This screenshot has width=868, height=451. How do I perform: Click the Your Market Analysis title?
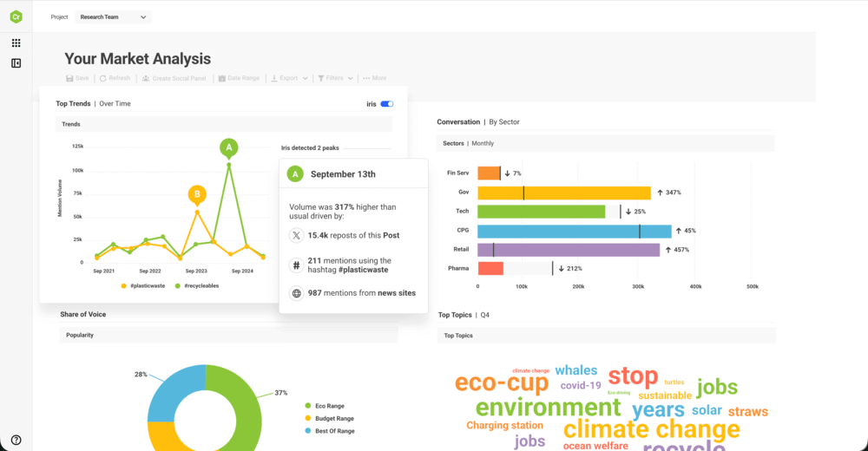[x=137, y=59]
